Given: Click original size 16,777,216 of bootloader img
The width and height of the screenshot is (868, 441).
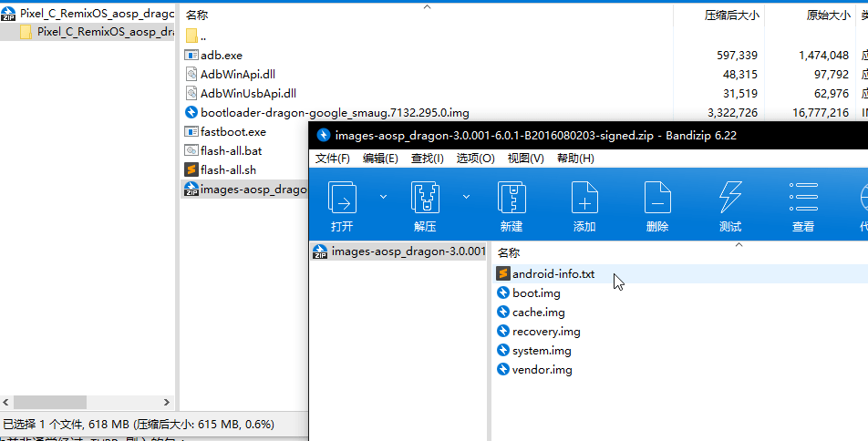Looking at the screenshot, I should [821, 112].
